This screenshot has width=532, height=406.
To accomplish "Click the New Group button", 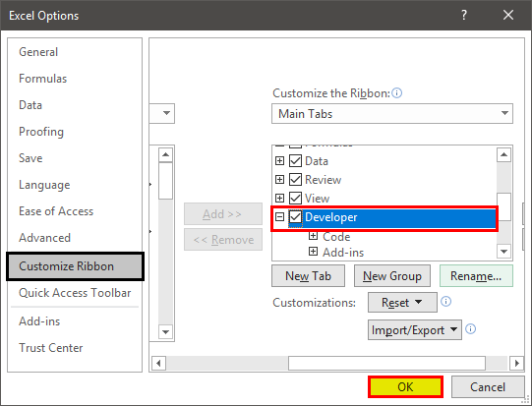I will coord(392,276).
